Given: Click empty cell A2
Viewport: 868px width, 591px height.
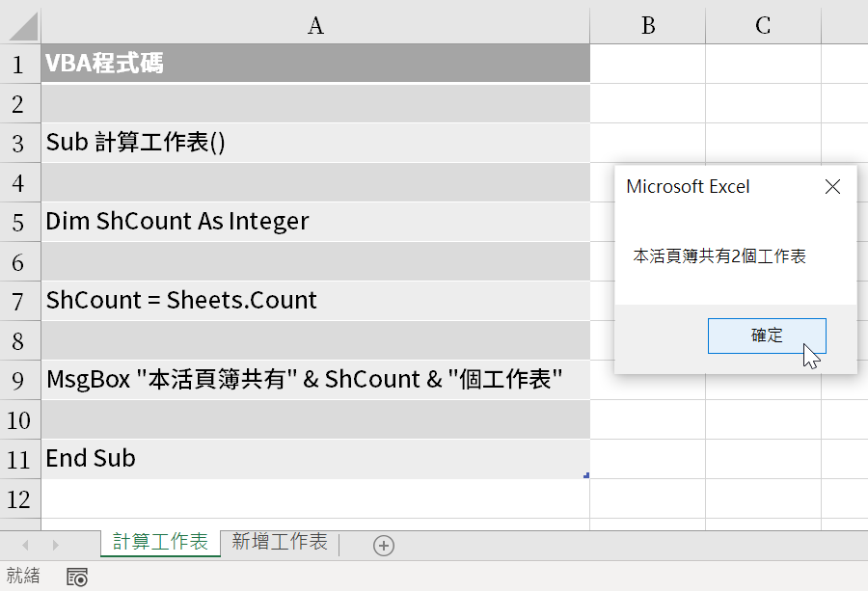Looking at the screenshot, I should click(315, 103).
